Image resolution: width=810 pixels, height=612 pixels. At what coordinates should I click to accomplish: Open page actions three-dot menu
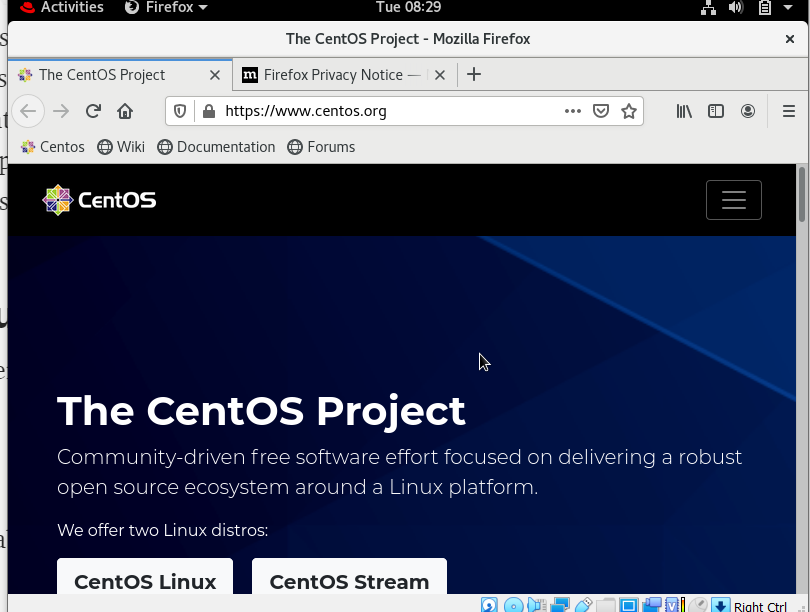point(572,111)
